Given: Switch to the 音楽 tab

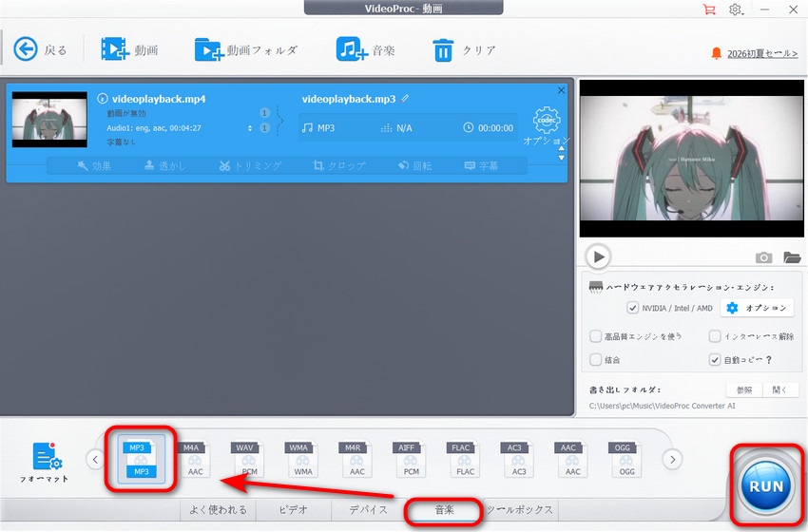Looking at the screenshot, I should coord(444,510).
